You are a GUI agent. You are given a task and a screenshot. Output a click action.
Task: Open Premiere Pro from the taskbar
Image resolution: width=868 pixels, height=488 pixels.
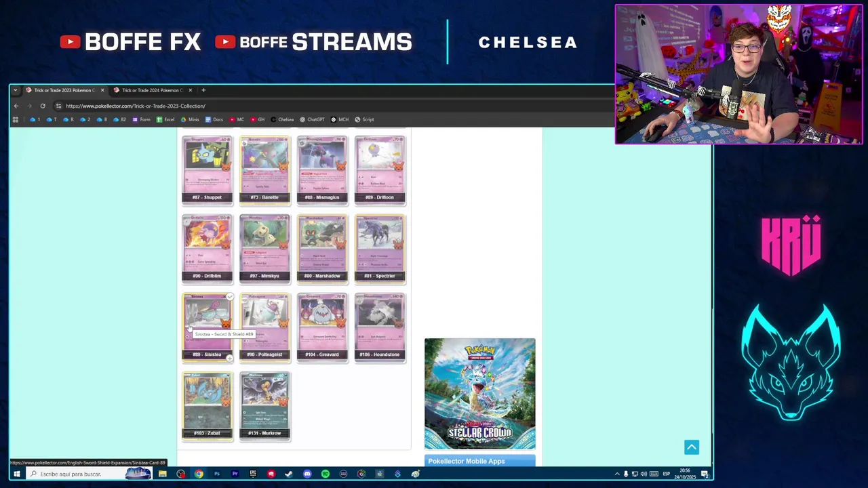coord(235,474)
